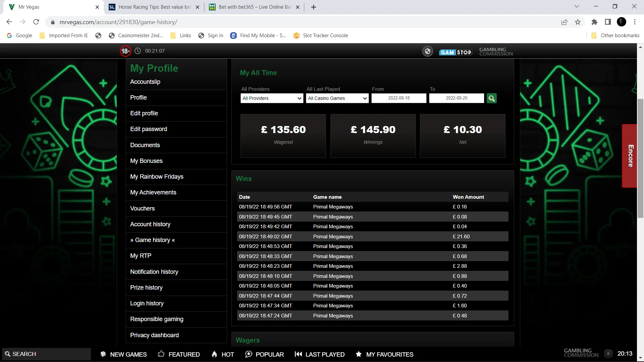
Task: View Notification history
Action: click(154, 272)
